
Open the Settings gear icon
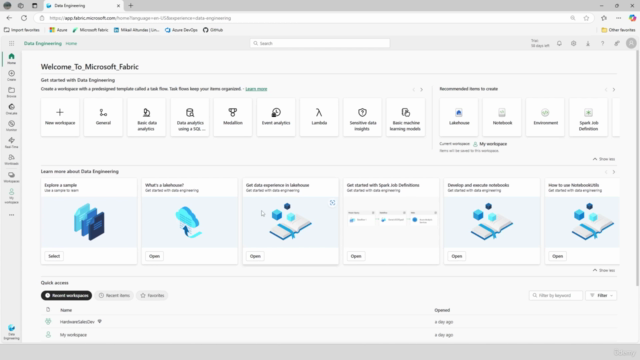(x=573, y=43)
